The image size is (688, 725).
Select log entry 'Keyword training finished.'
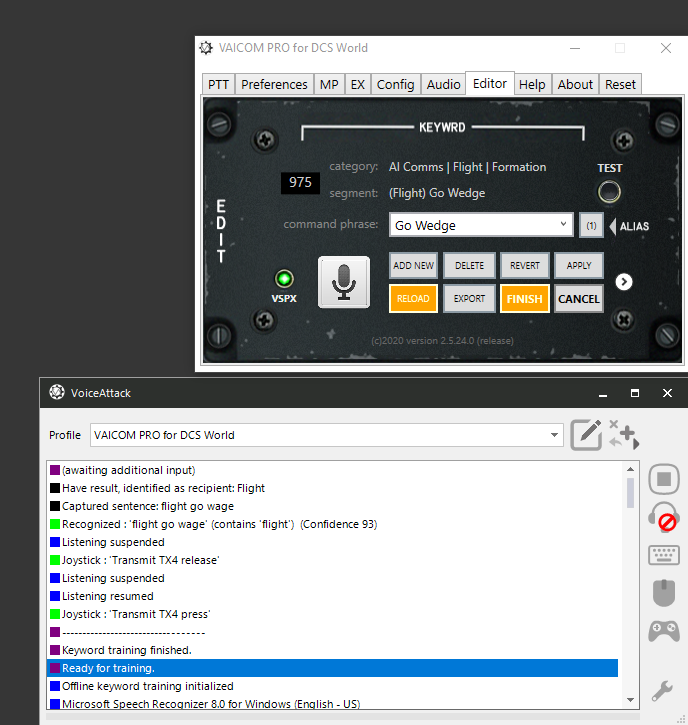(332, 651)
